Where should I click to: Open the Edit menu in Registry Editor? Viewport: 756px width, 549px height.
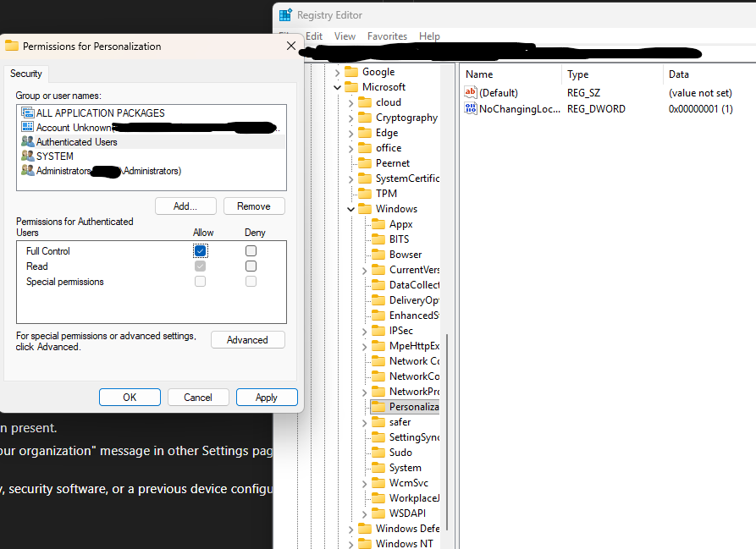pyautogui.click(x=314, y=36)
